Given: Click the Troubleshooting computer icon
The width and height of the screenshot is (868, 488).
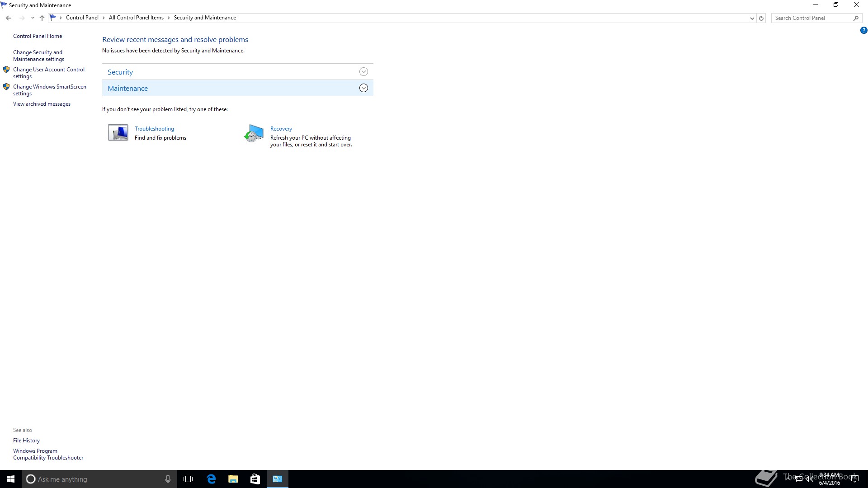Looking at the screenshot, I should [118, 133].
